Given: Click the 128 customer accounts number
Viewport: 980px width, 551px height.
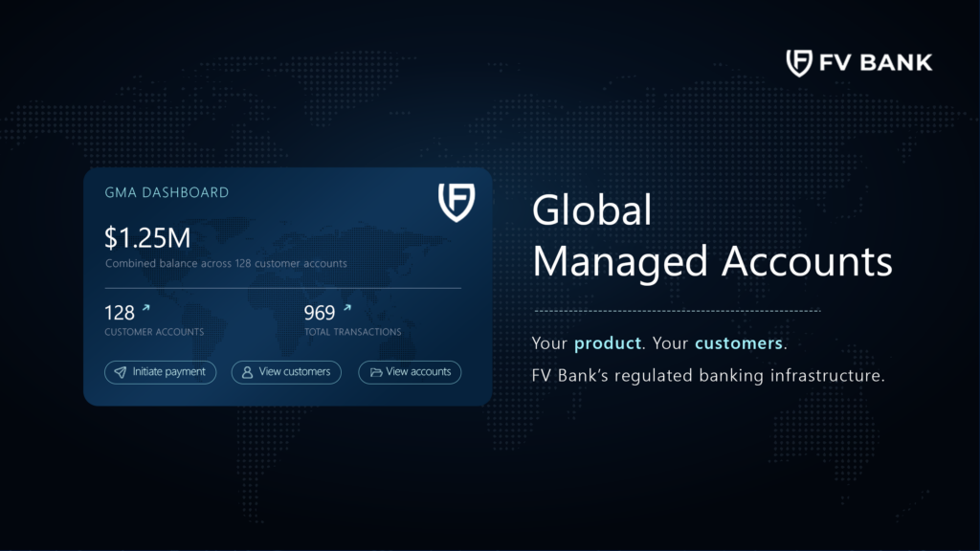Looking at the screenshot, I should 120,313.
